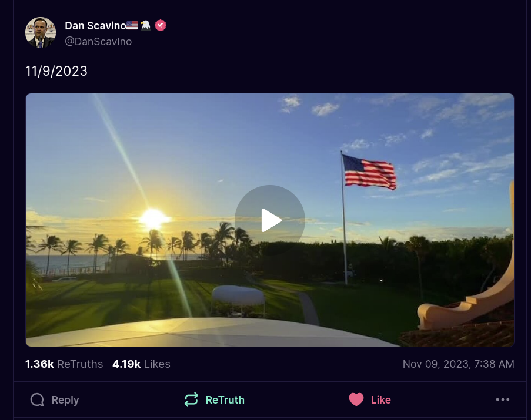Click the eagle emoji beside the name

(146, 25)
